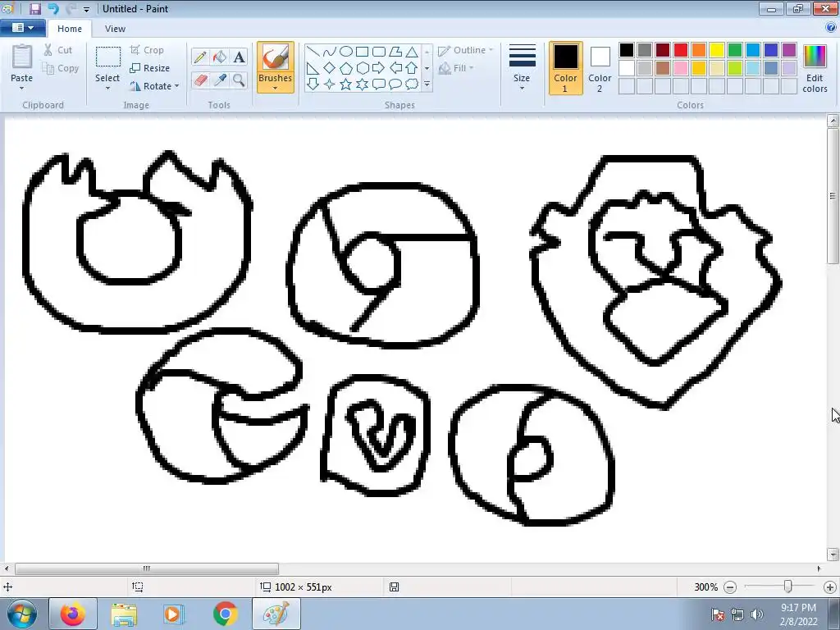Choose the Hexagon shape
840x630 pixels.
coord(362,68)
